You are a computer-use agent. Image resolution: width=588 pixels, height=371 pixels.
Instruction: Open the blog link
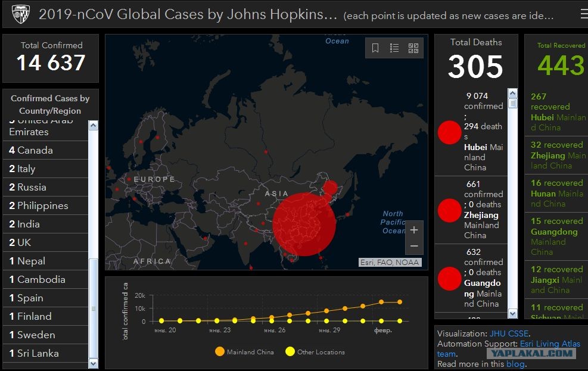(516, 364)
